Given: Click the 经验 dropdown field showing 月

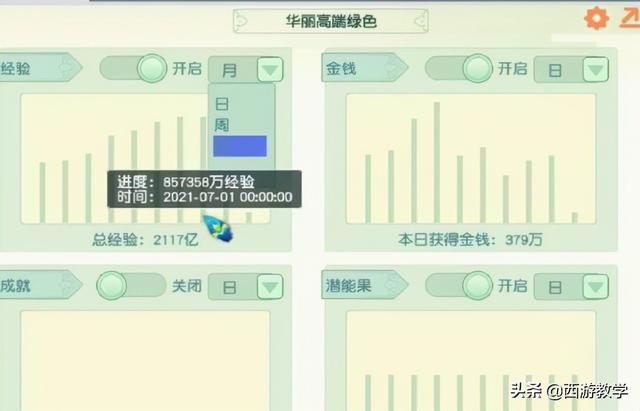Looking at the screenshot, I should (246, 70).
